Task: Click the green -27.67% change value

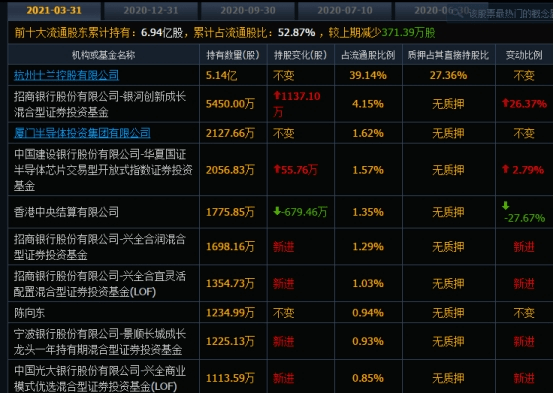Action: tap(524, 212)
